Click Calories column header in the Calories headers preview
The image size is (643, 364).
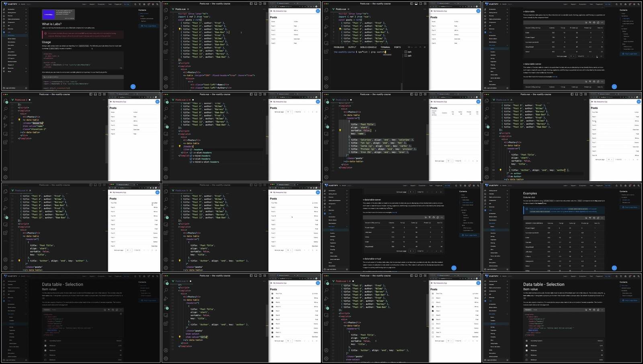pyautogui.click(x=444, y=112)
